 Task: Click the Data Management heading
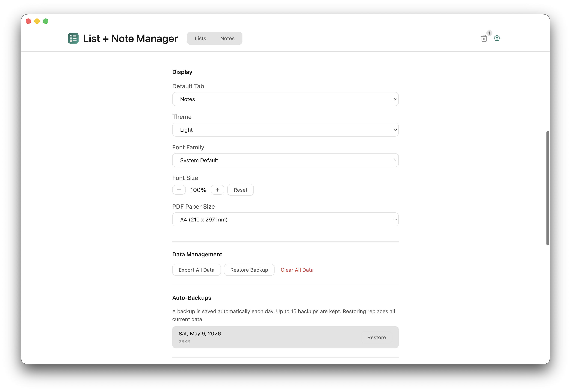coord(197,254)
